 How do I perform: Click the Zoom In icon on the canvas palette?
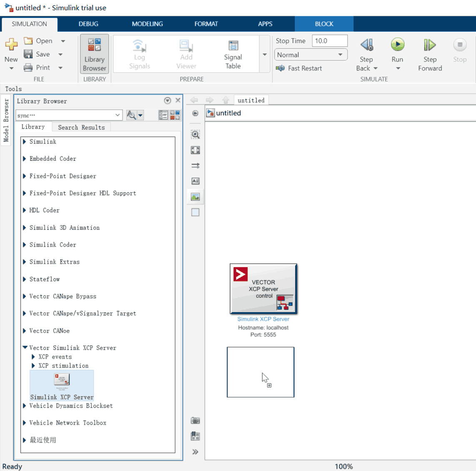[x=195, y=134]
